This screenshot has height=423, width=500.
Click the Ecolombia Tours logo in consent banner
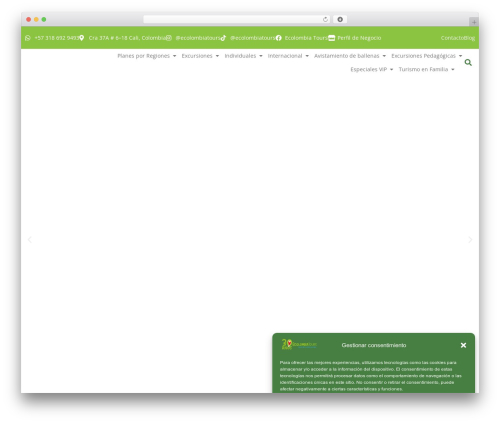299,344
